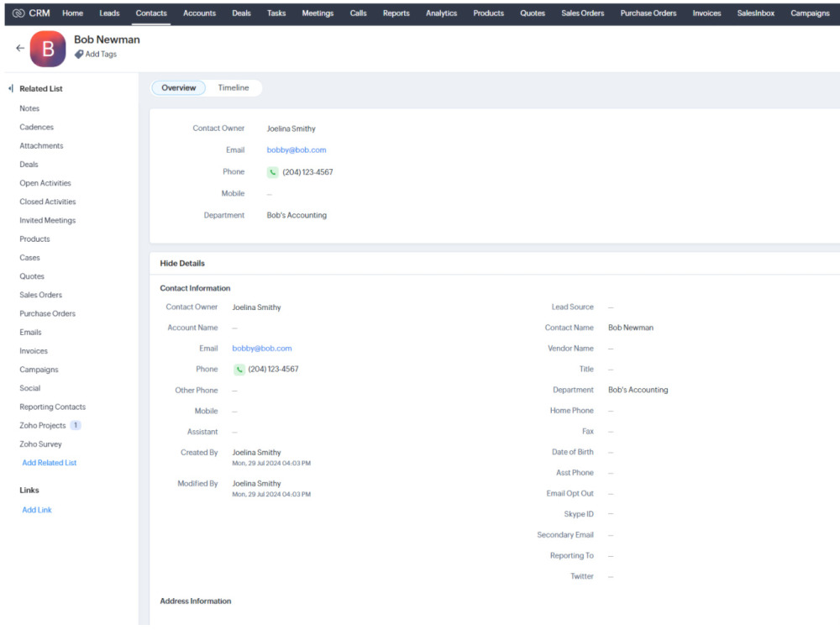Click bobby@bob.com email in overview card
The width and height of the screenshot is (840, 630).
click(297, 150)
